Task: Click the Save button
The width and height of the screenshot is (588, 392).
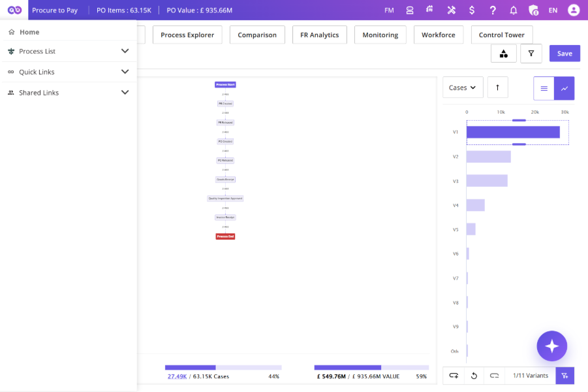Action: pos(565,54)
